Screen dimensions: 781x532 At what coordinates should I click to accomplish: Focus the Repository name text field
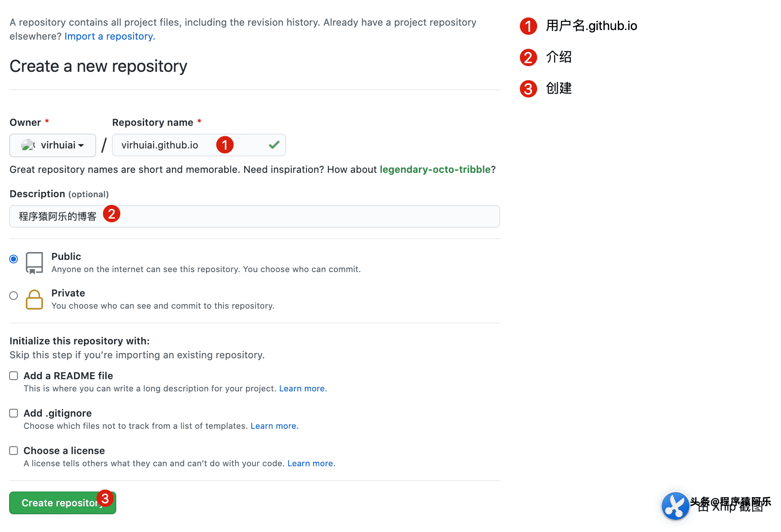(x=199, y=145)
